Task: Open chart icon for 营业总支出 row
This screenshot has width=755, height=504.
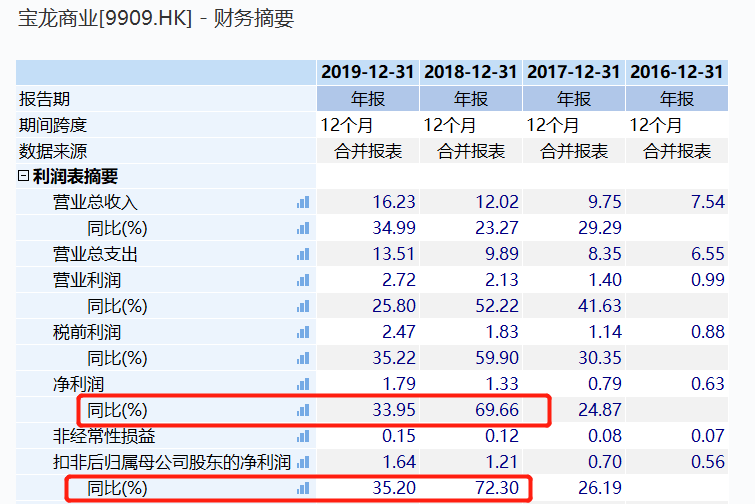Action: [x=303, y=254]
